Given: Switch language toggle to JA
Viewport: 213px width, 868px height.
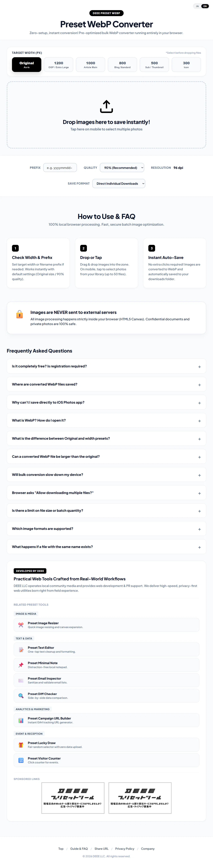Looking at the screenshot, I should coord(197,6).
